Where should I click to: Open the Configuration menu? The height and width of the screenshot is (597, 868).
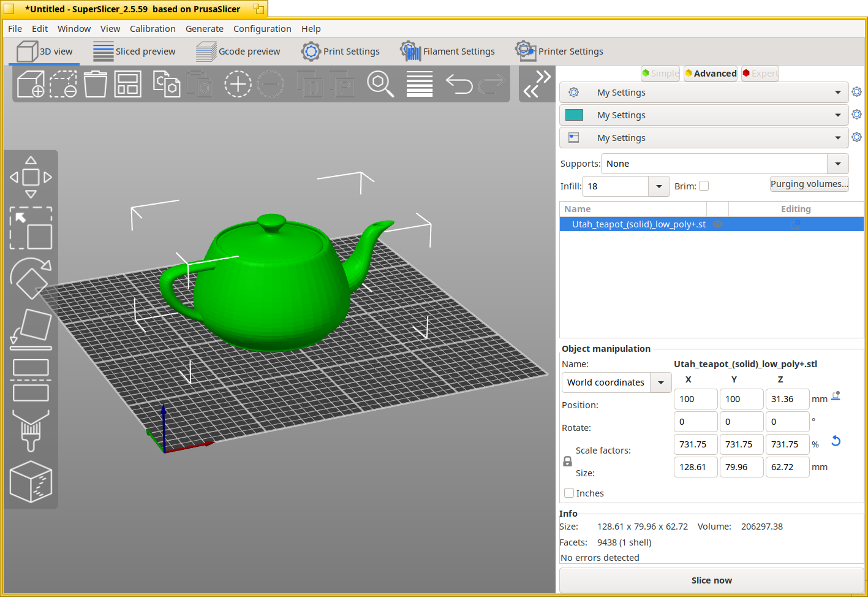pos(262,29)
